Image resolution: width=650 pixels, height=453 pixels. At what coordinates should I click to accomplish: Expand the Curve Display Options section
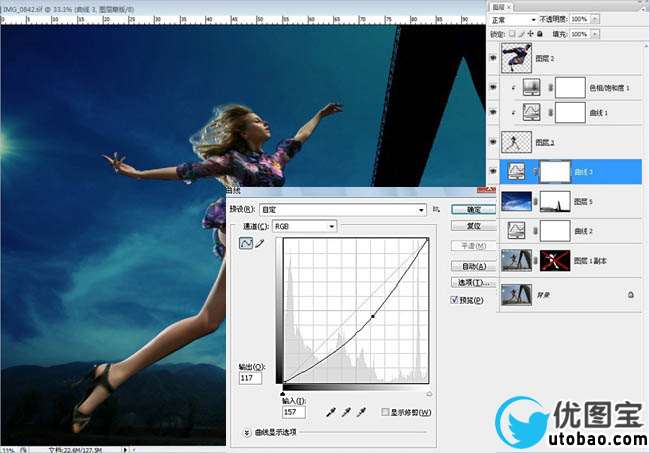point(247,432)
